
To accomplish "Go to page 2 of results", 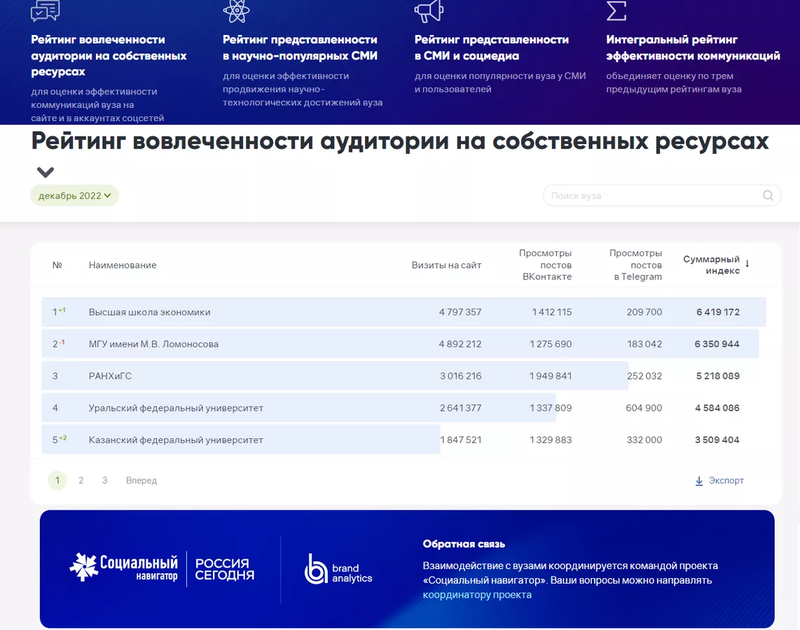I will click(x=81, y=481).
